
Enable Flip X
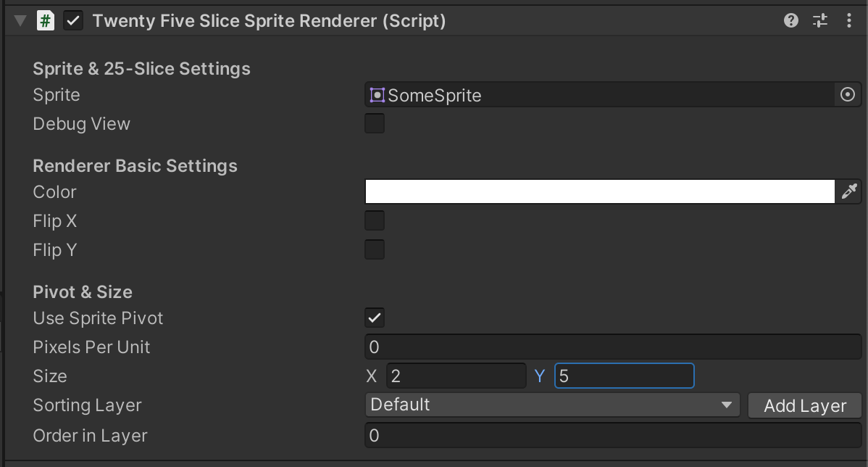[375, 220]
